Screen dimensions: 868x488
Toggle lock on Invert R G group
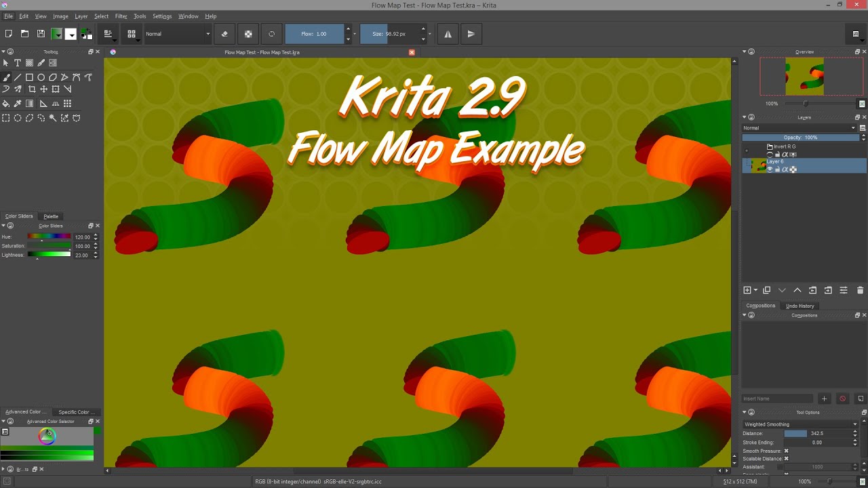coord(777,155)
